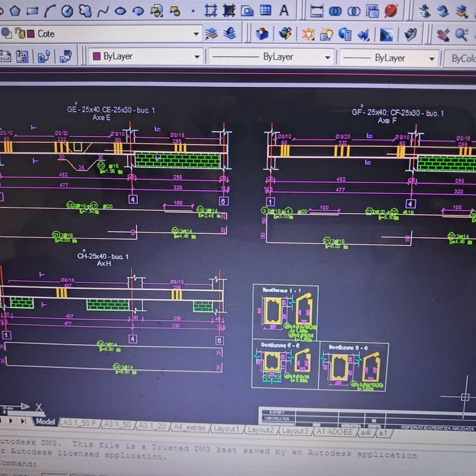
Task: Click the DWF publish icon
Action: pos(5,56)
